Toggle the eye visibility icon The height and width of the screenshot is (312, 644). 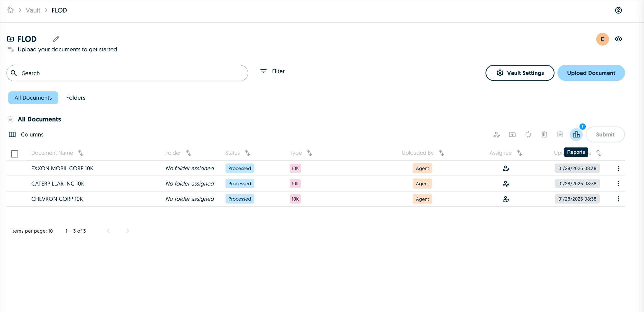click(618, 39)
